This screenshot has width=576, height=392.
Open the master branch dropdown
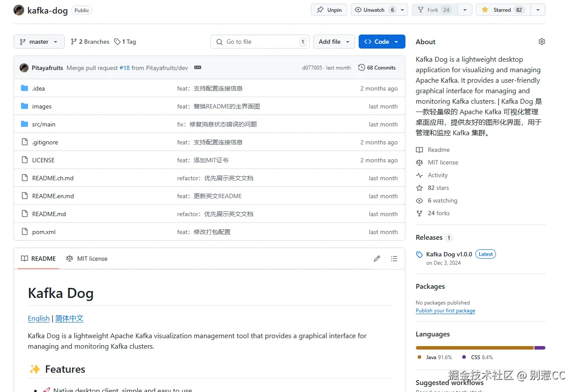point(39,42)
